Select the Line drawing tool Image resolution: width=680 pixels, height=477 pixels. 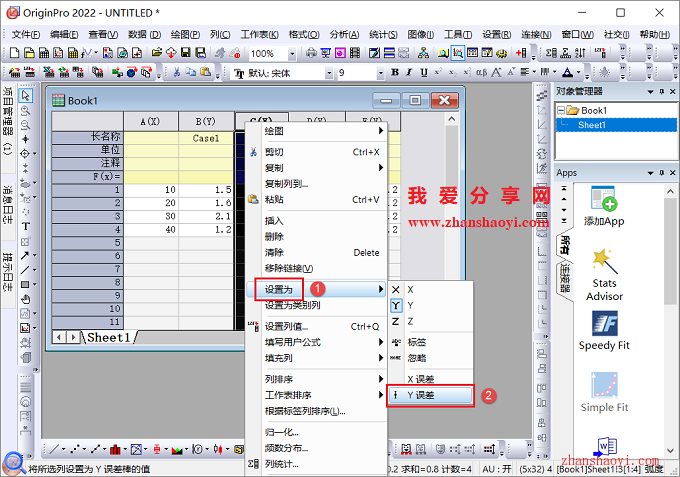coord(25,270)
